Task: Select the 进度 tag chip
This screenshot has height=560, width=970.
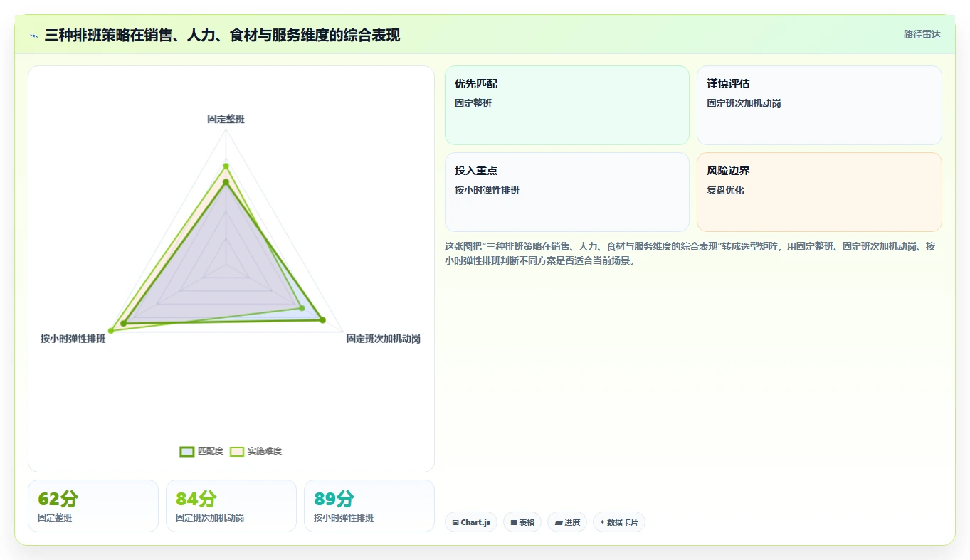Action: [x=567, y=522]
